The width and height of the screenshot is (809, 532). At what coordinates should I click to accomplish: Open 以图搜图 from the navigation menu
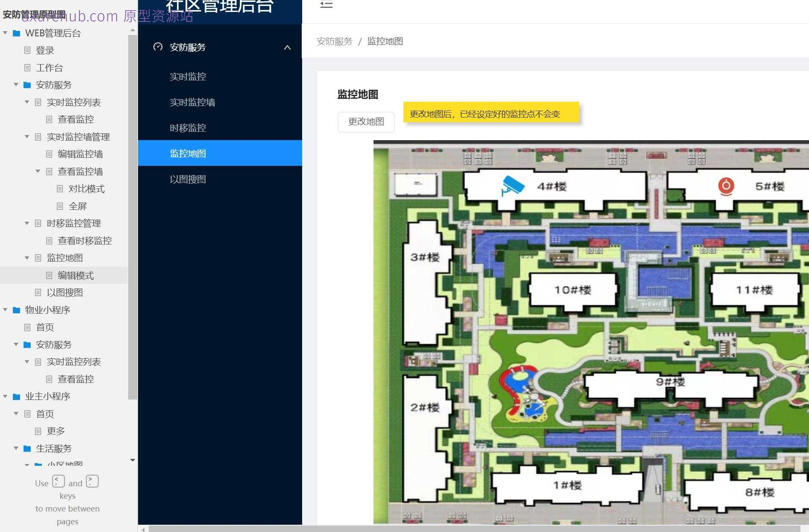click(188, 179)
